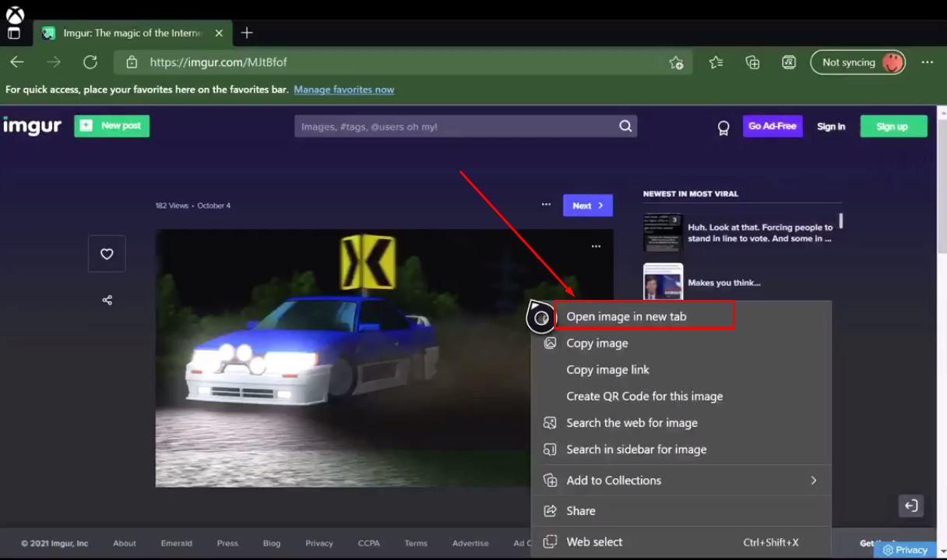
Task: Click the exit icon at bottom right
Action: [910, 505]
